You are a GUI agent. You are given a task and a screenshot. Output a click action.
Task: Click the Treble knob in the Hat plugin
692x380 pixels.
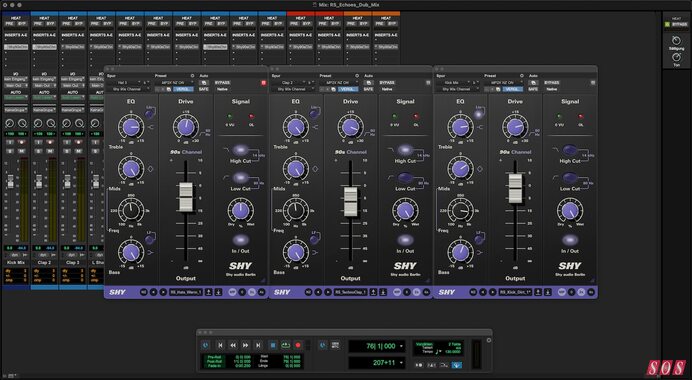point(131,128)
